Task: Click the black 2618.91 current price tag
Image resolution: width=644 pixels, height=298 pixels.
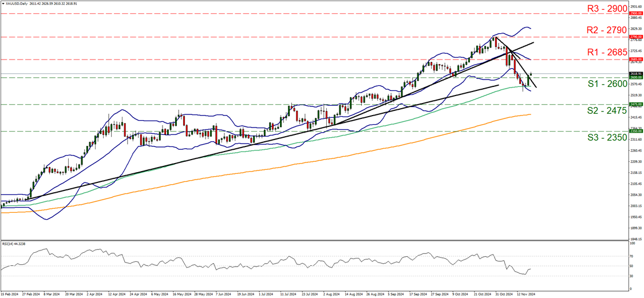Action: click(635, 73)
